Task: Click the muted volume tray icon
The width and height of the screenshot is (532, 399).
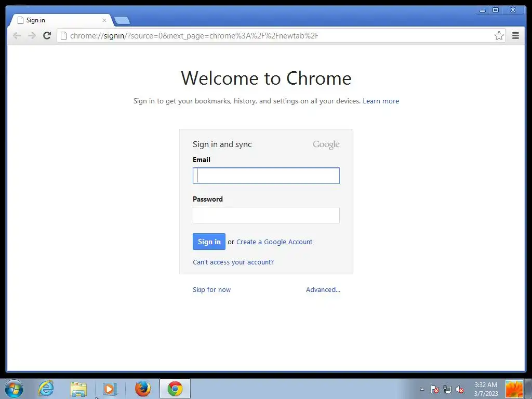Action: coord(460,389)
